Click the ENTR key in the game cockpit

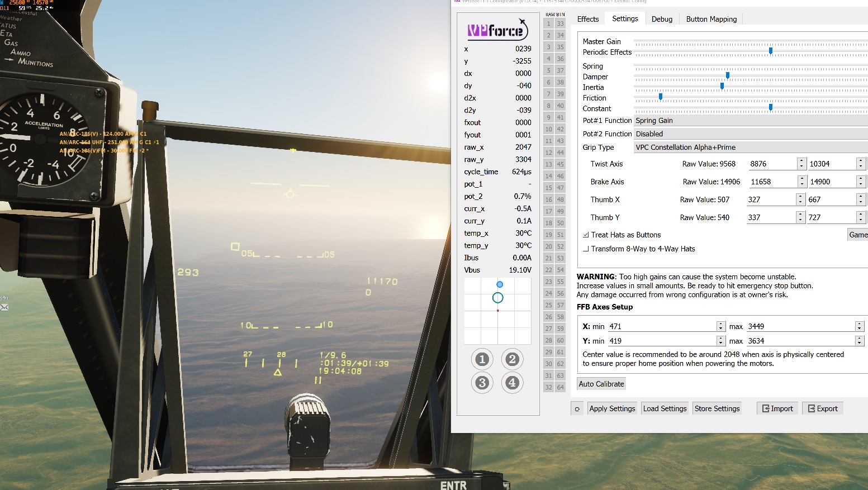point(453,484)
